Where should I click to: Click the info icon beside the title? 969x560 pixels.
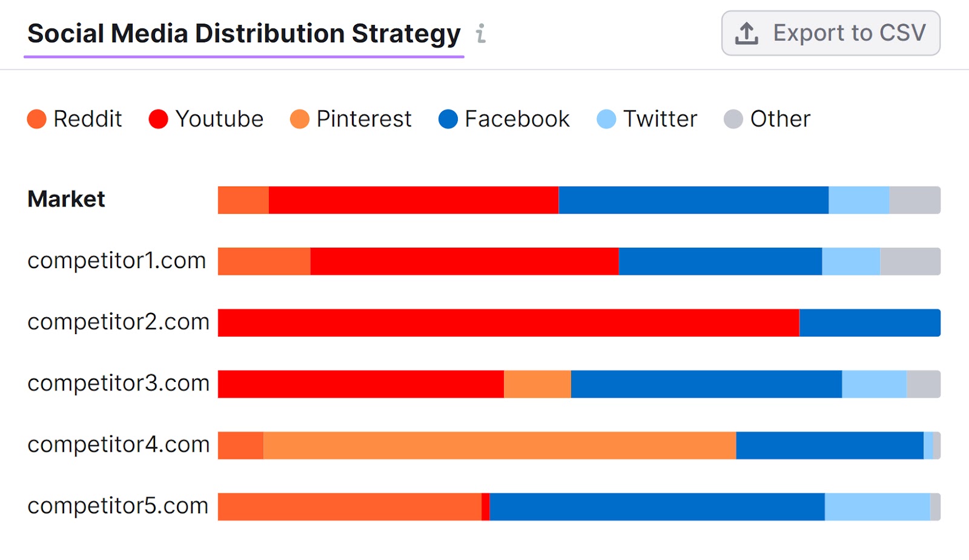pos(480,35)
